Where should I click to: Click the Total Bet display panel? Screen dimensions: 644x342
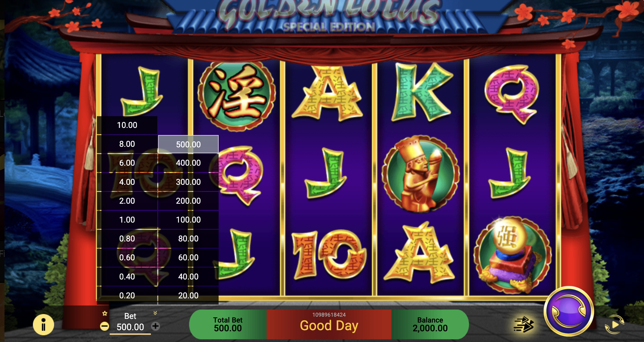point(228,324)
